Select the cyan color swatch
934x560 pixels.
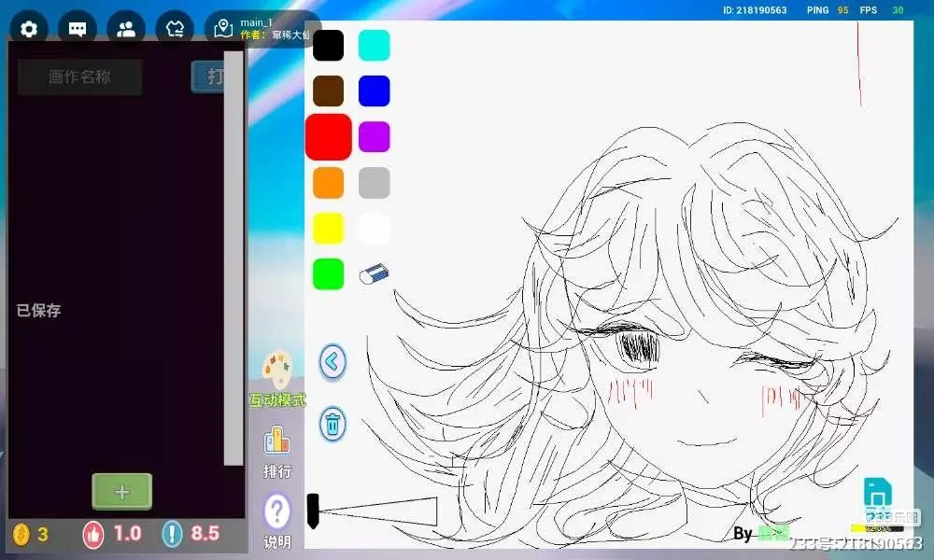point(375,45)
